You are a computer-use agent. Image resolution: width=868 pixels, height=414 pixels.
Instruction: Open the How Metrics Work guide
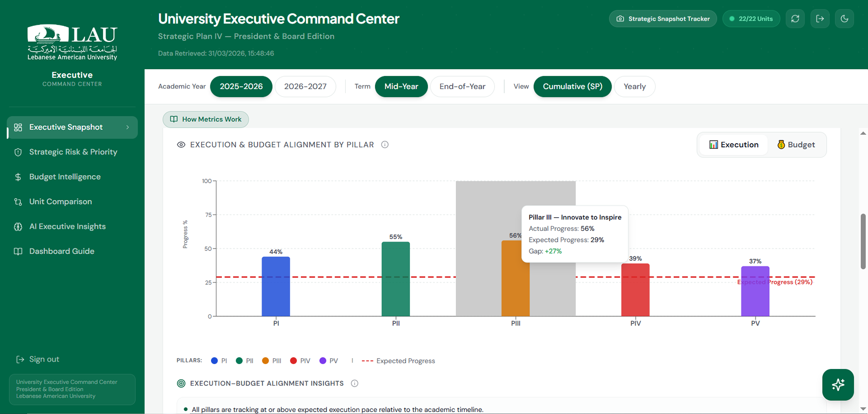point(206,119)
